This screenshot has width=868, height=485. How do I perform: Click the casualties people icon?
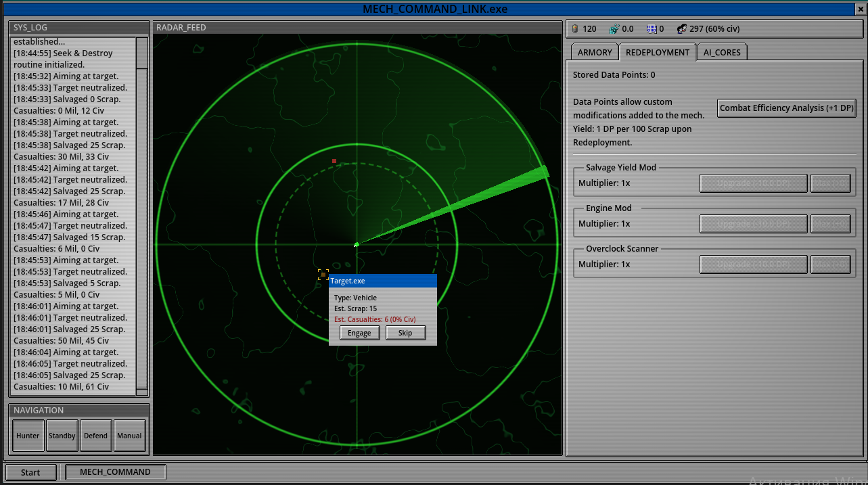(681, 29)
